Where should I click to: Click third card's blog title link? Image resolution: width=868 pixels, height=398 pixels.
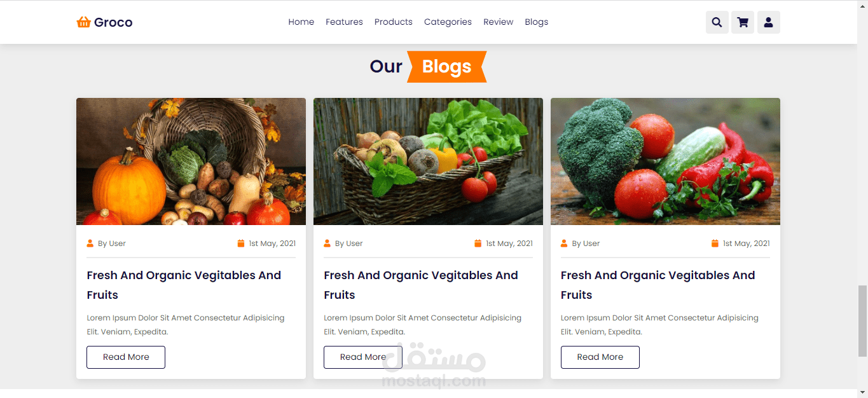[x=658, y=285]
